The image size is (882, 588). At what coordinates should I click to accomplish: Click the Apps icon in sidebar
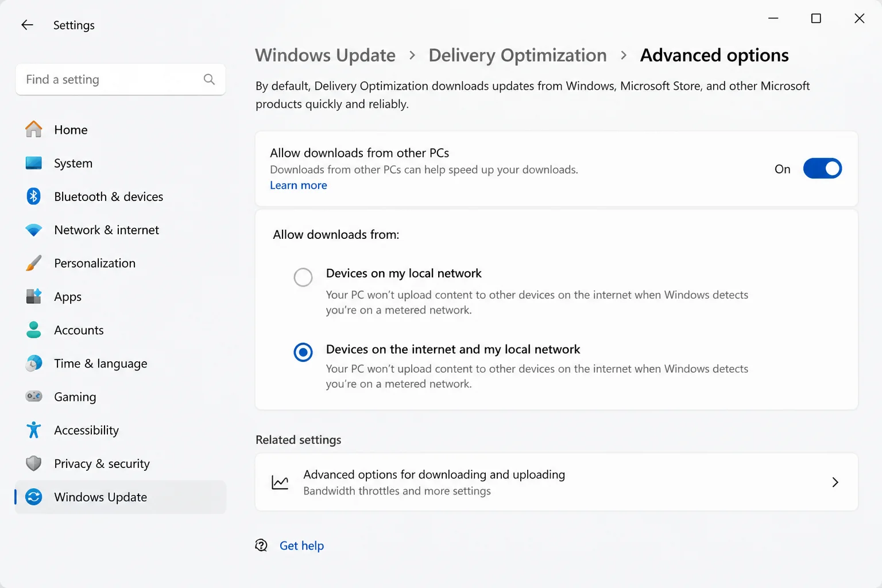[x=34, y=296]
